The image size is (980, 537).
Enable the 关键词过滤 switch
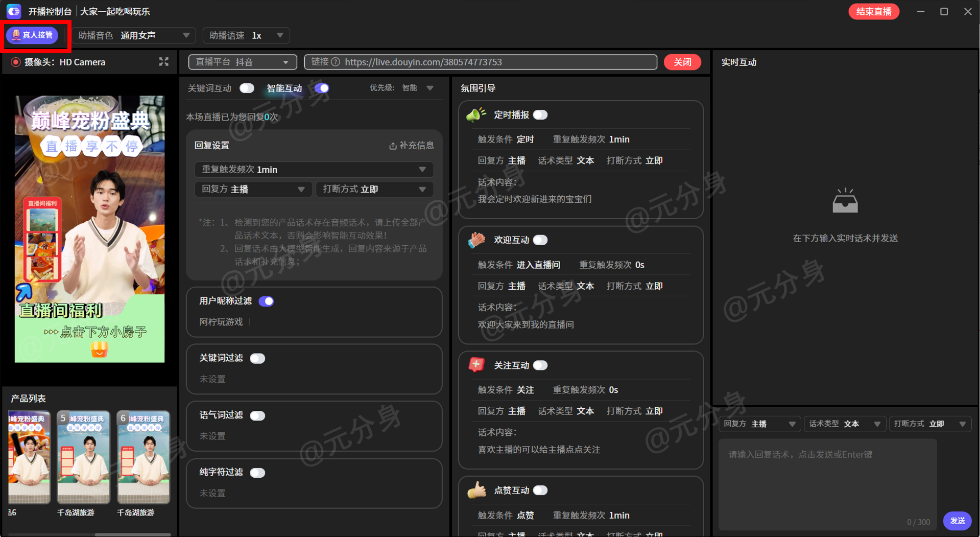click(x=257, y=359)
